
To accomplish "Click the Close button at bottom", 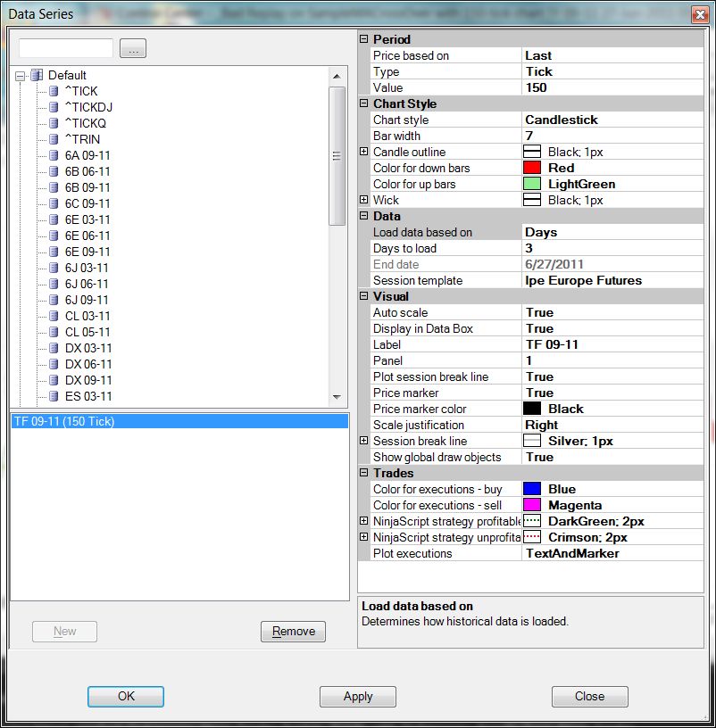I will [589, 697].
